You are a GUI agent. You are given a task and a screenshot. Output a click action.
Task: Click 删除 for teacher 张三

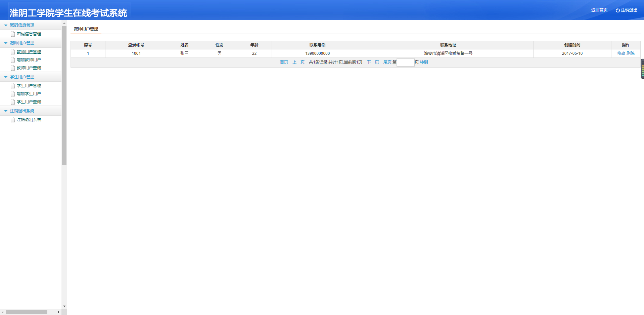coord(631,53)
